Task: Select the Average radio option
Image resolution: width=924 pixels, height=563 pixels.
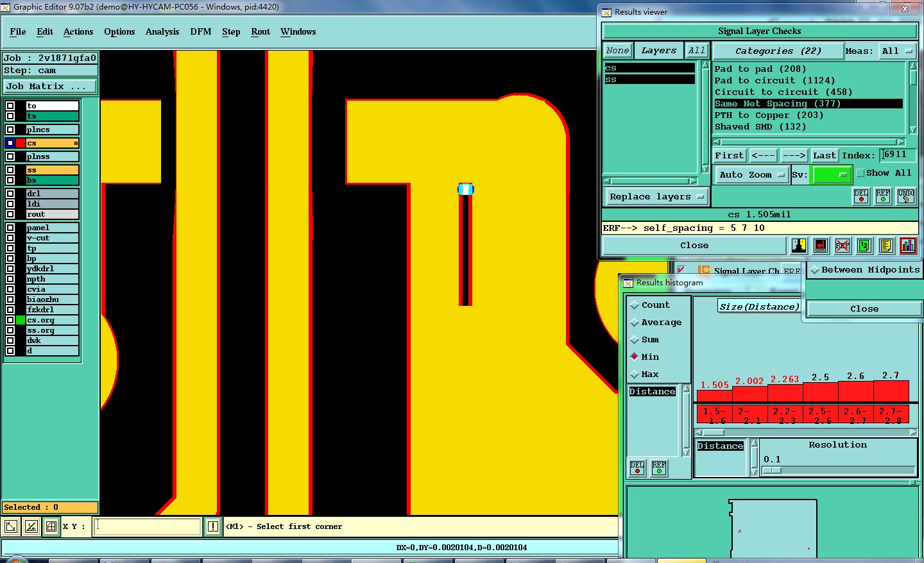Action: click(635, 323)
